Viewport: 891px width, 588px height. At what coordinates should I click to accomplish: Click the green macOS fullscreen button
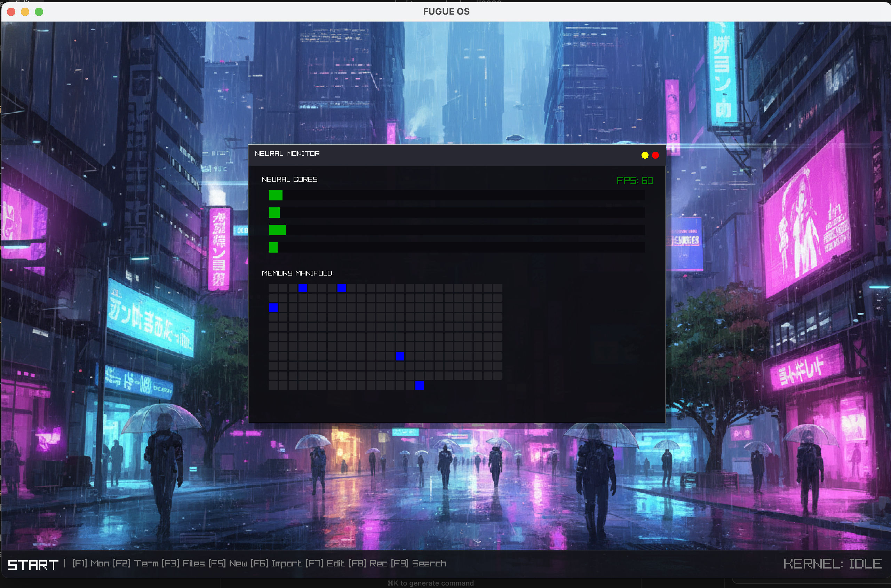[x=39, y=11]
